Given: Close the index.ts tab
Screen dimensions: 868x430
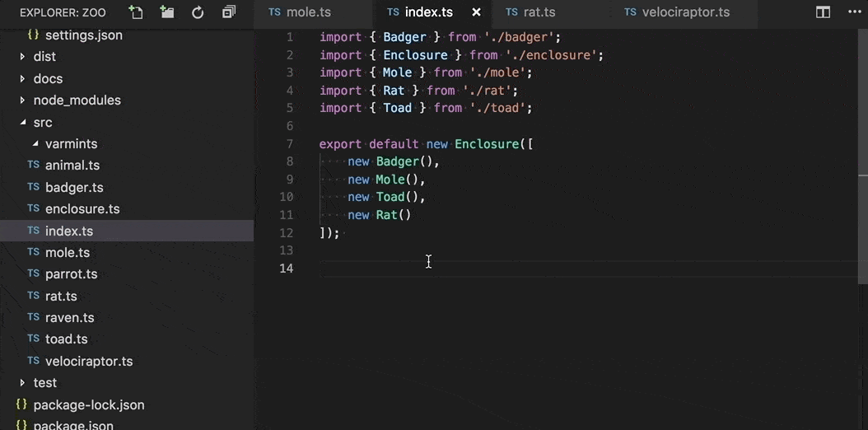Looking at the screenshot, I should click(476, 12).
